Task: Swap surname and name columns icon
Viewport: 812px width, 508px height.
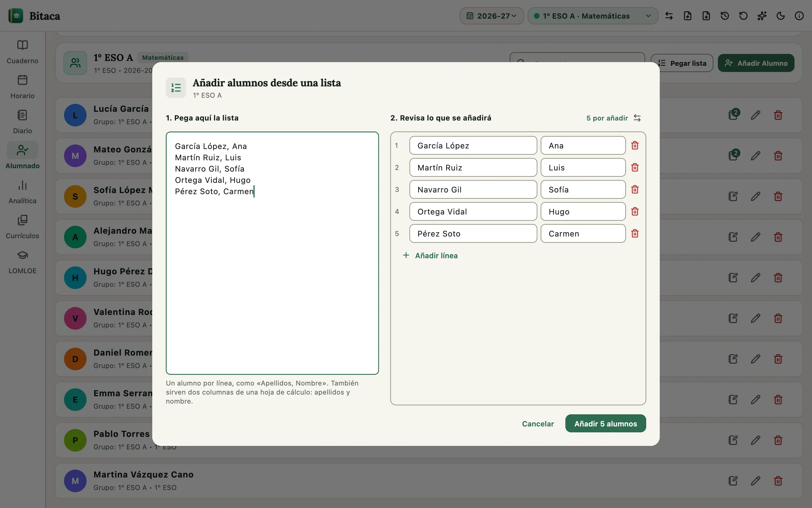Action: tap(637, 118)
